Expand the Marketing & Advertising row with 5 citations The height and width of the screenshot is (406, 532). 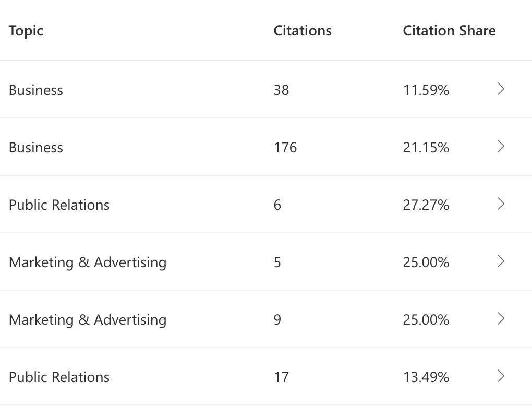click(501, 261)
